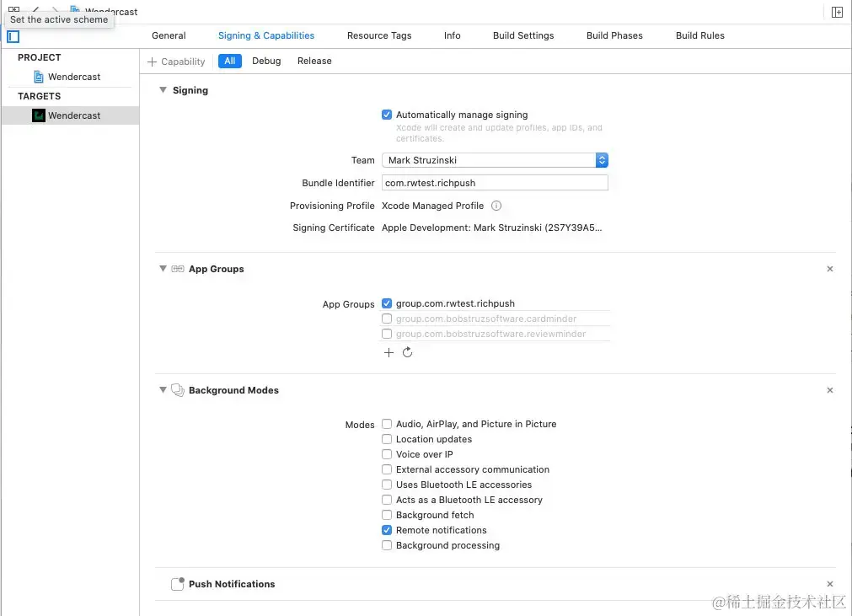Uncheck Automatically manage signing
The width and height of the screenshot is (852, 616).
[387, 115]
